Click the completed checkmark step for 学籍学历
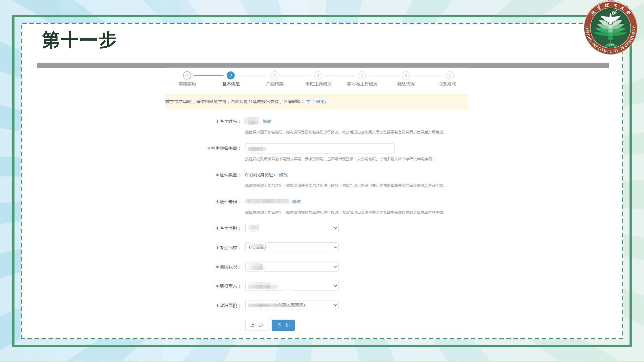 tap(187, 75)
